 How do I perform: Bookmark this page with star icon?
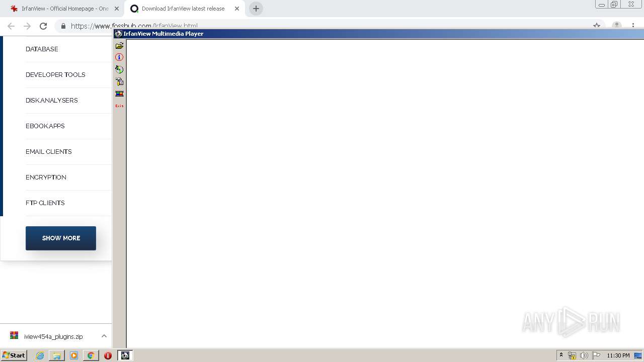597,26
